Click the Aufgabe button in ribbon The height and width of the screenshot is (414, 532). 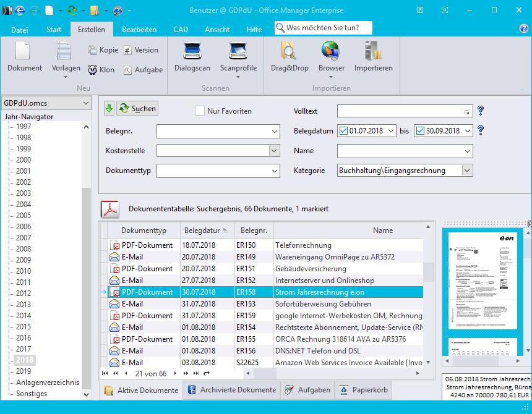click(143, 70)
